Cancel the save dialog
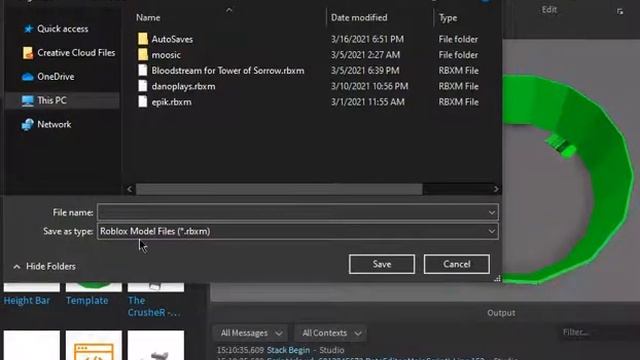The height and width of the screenshot is (360, 640). 457,264
